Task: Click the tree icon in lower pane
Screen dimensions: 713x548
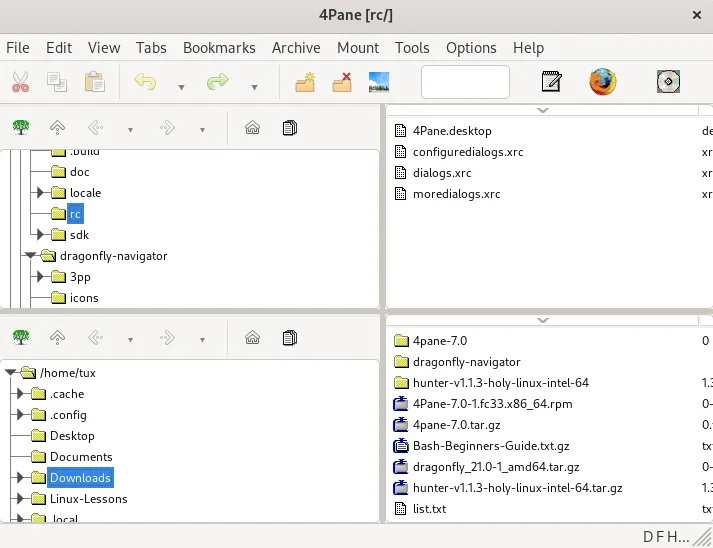Action: [21, 337]
